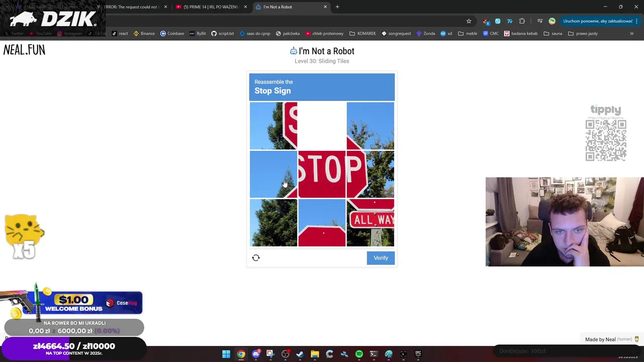Open Epic Games Launcher from the taskbar
The width and height of the screenshot is (644, 362).
click(x=418, y=354)
